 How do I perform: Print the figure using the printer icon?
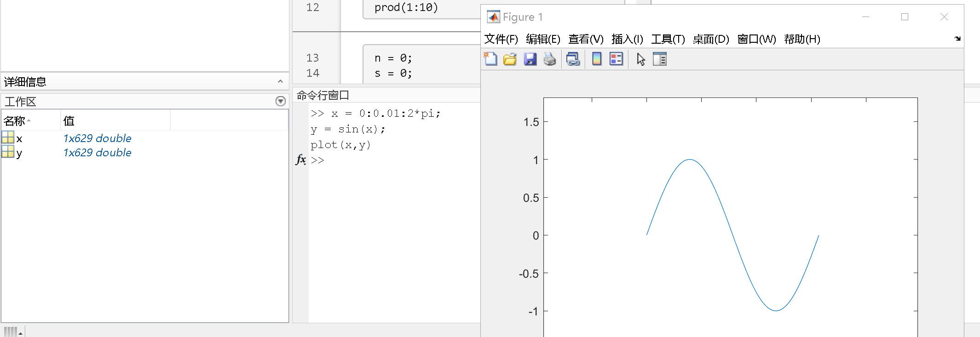(x=549, y=59)
